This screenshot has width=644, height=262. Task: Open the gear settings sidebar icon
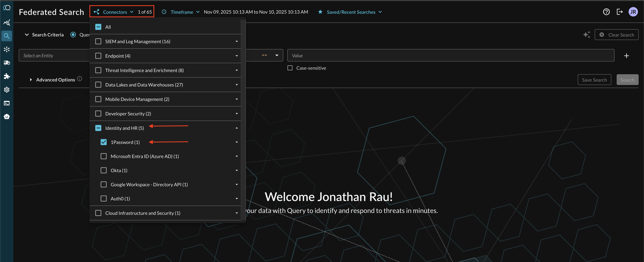(7, 90)
